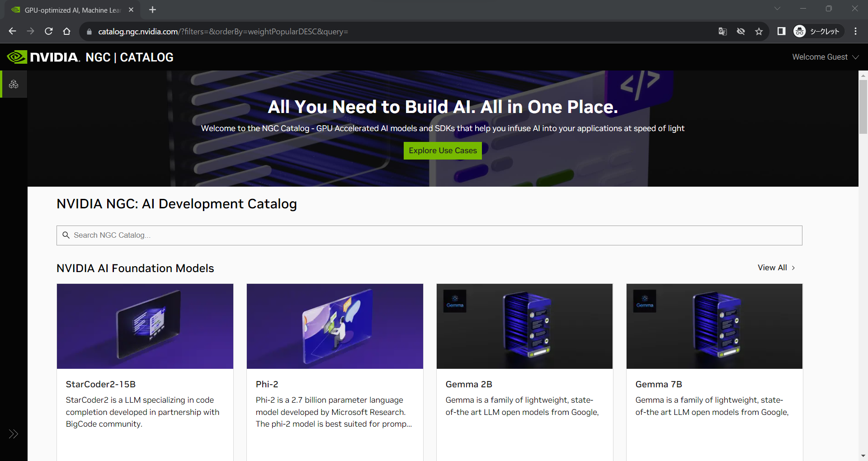Screen dimensions: 868x461
Task: Click the page scrollbar thumb
Action: coord(863,107)
